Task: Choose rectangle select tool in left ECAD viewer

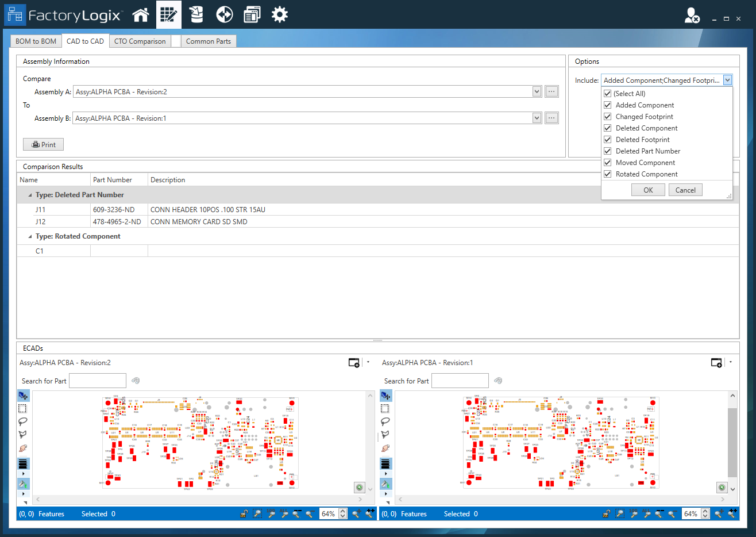Action: click(23, 408)
